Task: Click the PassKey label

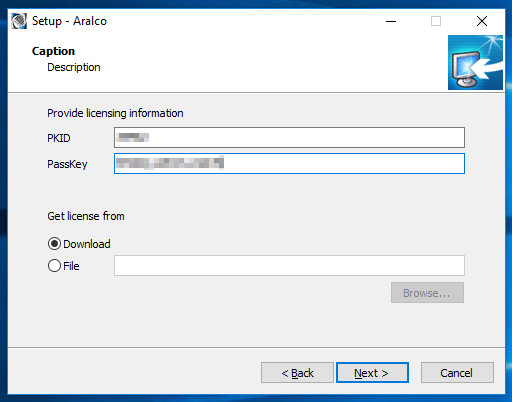Action: (x=67, y=164)
